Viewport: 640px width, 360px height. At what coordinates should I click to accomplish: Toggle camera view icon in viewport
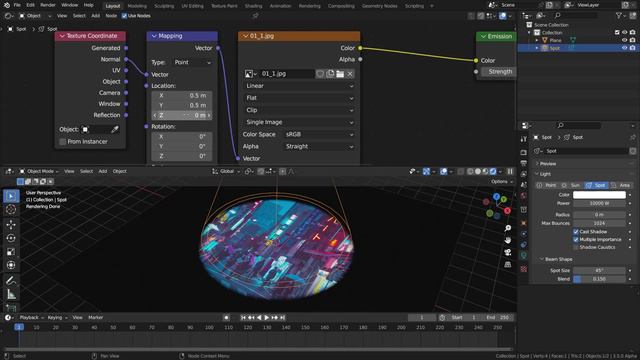coord(508,252)
